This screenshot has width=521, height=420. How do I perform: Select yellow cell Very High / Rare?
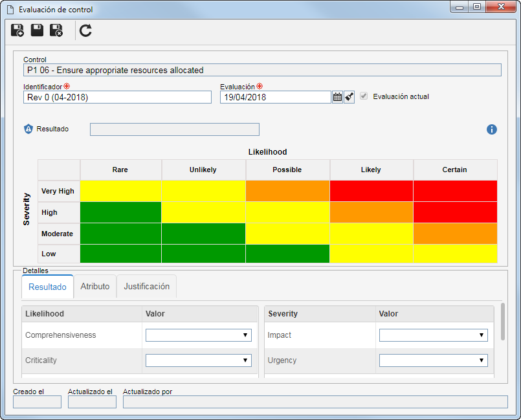coord(120,191)
